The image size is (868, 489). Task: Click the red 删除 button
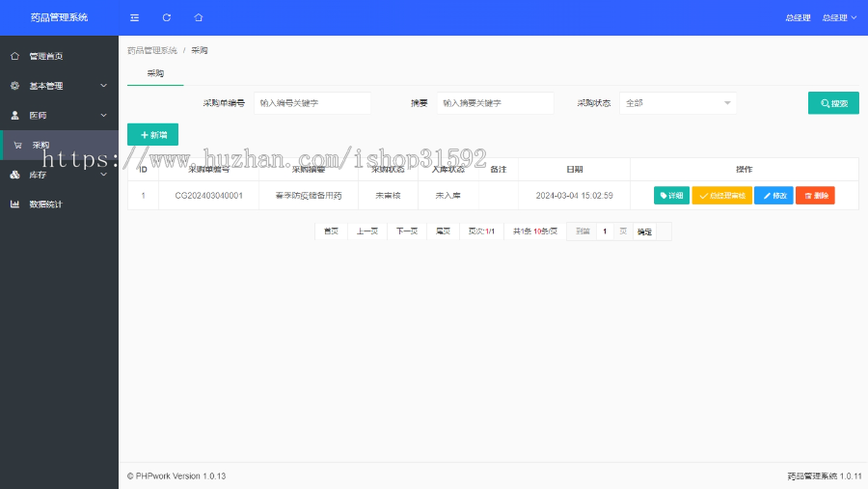point(815,196)
